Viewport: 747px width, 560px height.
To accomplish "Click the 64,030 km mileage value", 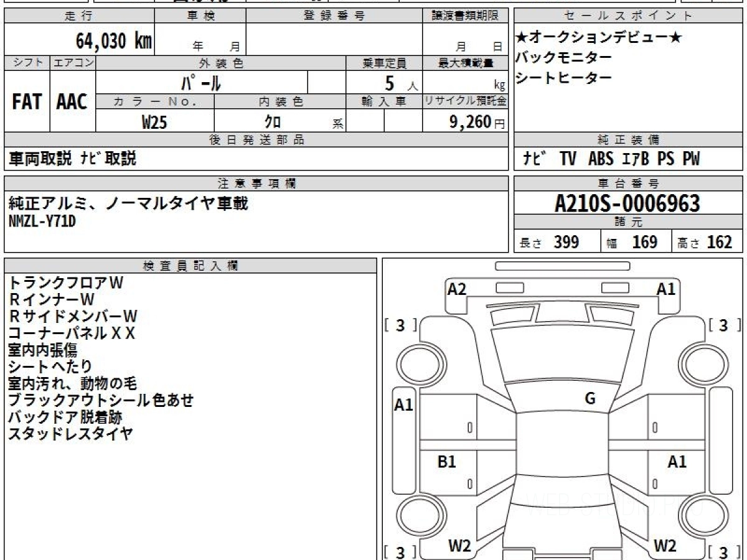I will [113, 41].
